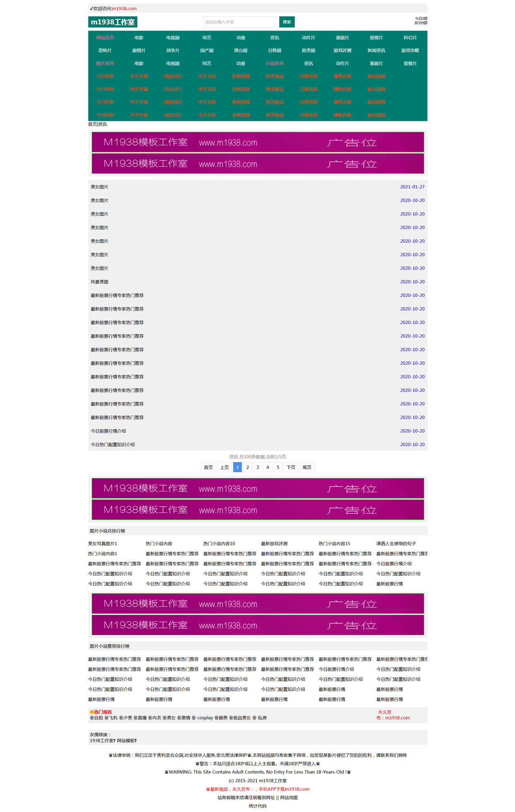Viewport: 515px width, 812px height.
Task: Click 资讯 in the breadcrumb
Action: (x=103, y=124)
